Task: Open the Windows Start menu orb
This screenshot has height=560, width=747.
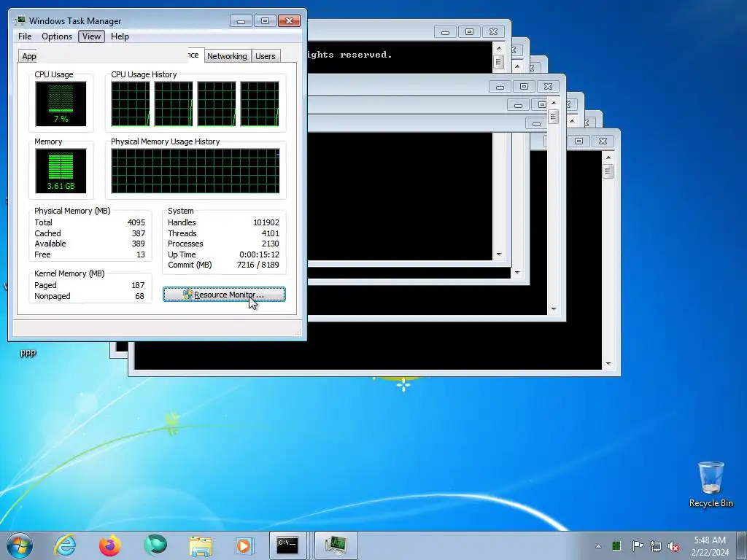Action: tap(19, 545)
